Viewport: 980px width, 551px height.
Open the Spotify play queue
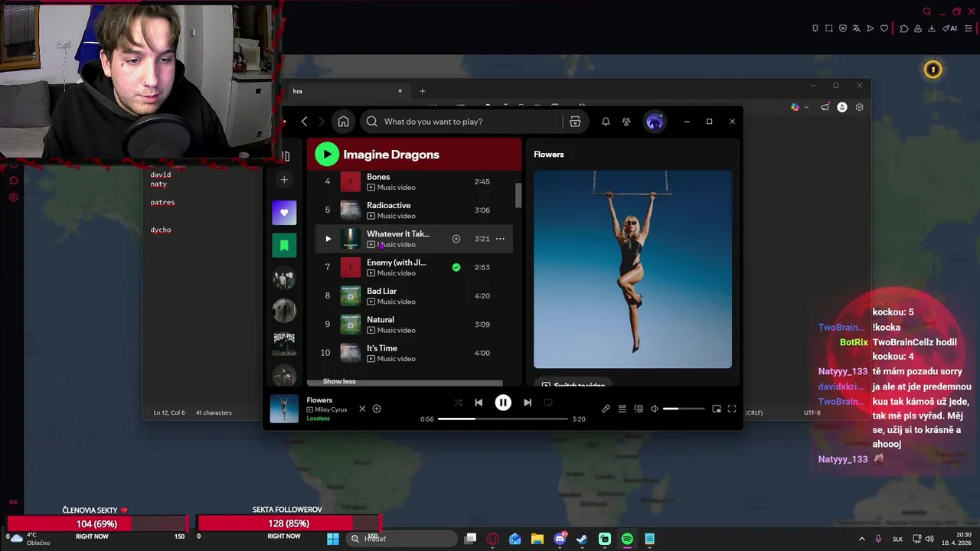(x=622, y=409)
